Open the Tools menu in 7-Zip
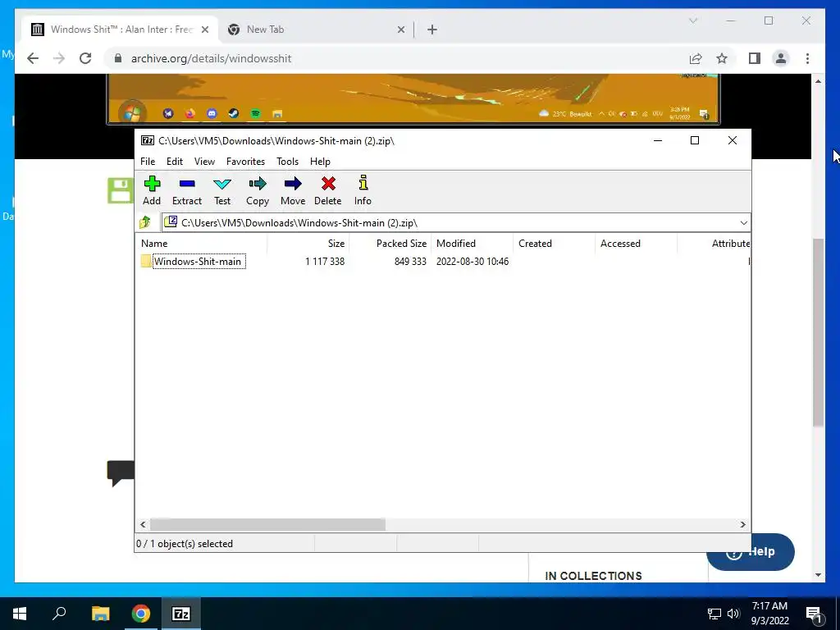This screenshot has height=630, width=840. (287, 162)
